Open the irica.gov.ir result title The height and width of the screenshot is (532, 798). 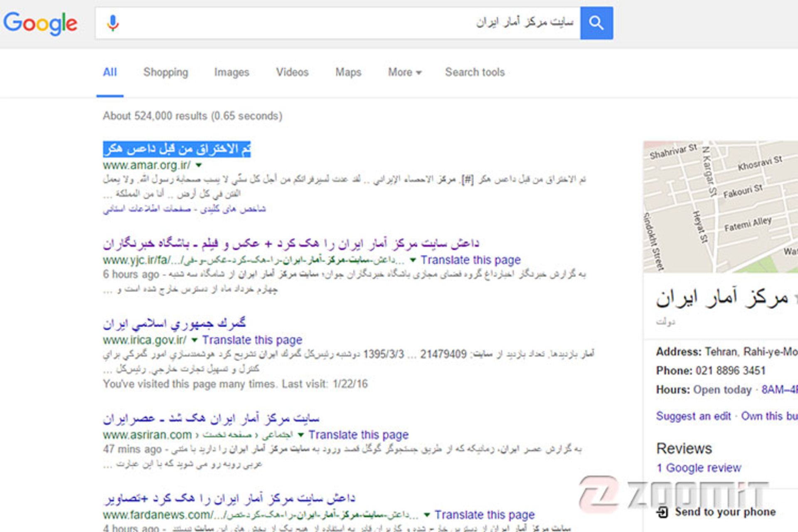point(174,323)
